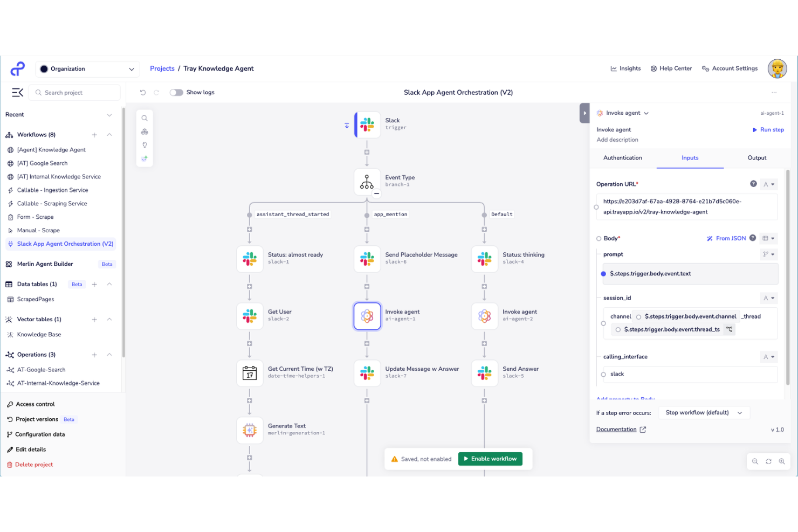
Task: Open the Invoke agent operation dropdown
Action: click(x=623, y=113)
